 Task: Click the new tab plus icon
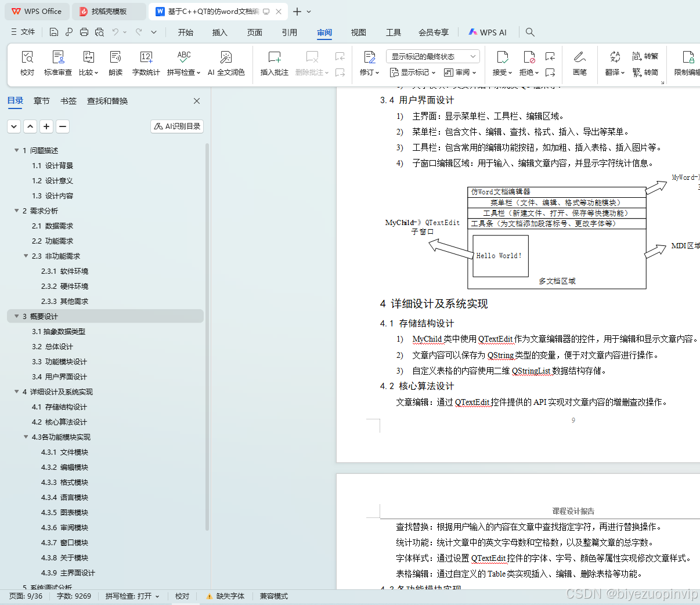pyautogui.click(x=297, y=12)
